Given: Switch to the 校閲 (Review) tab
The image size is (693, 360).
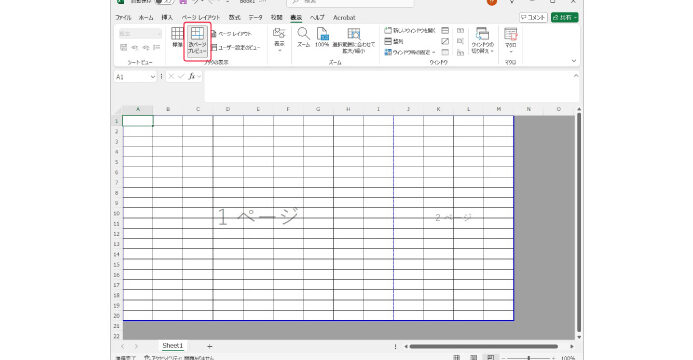Looking at the screenshot, I should pos(277,18).
